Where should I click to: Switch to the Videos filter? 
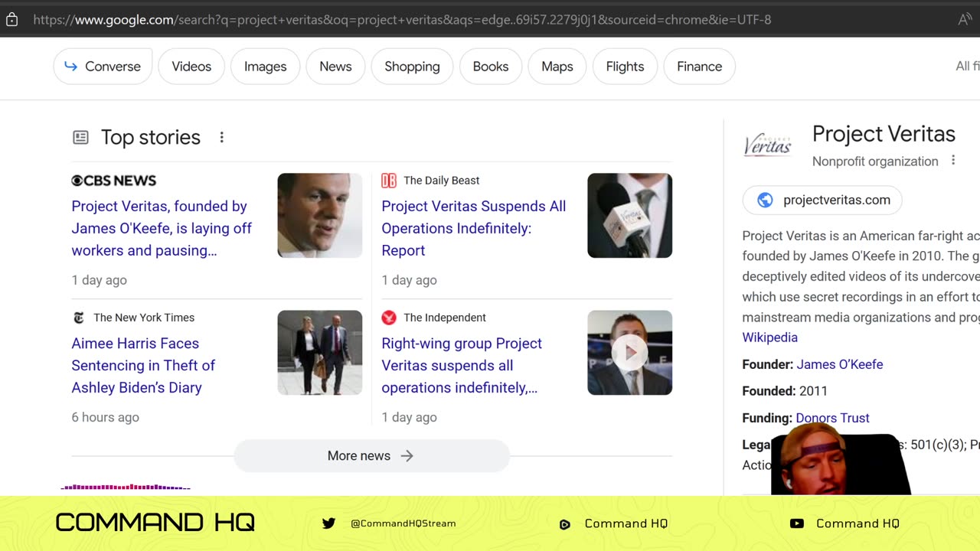(191, 67)
